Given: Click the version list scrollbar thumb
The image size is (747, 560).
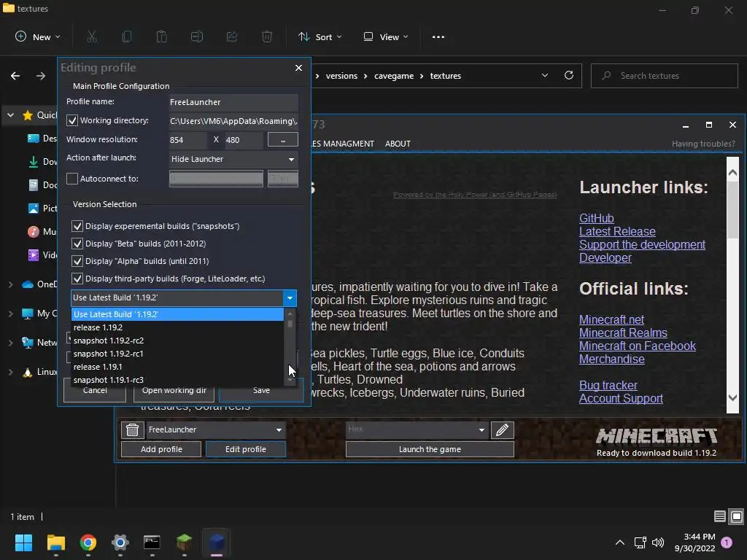Looking at the screenshot, I should point(290,324).
